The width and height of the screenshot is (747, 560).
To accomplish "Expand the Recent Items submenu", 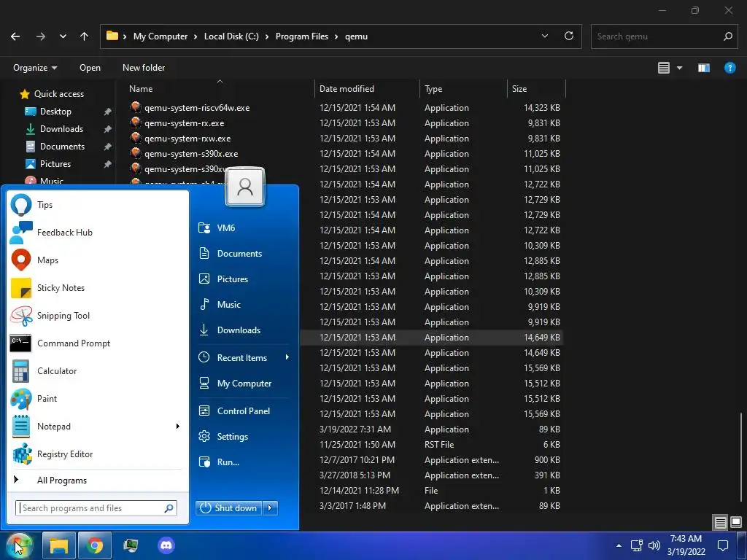I will click(x=287, y=357).
